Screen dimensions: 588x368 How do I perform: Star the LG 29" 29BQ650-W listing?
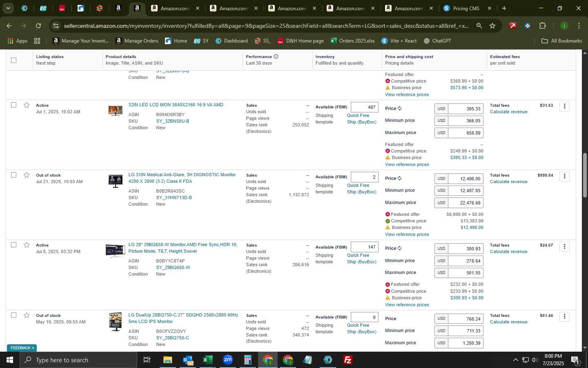[x=27, y=245]
